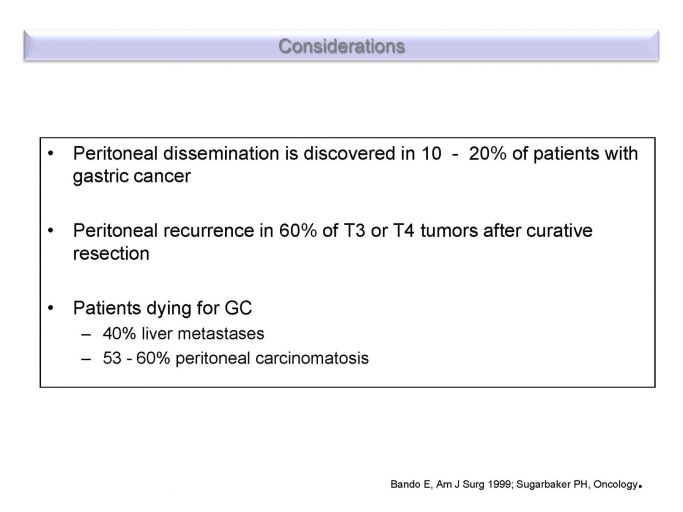
Task: Click the first bullet point marker
Action: [51, 154]
